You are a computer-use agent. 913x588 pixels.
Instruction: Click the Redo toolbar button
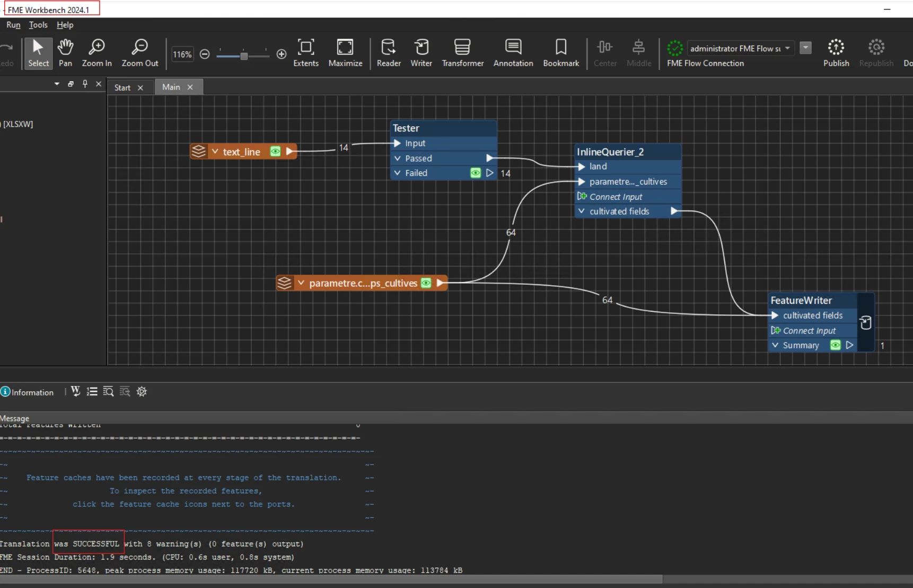point(7,53)
